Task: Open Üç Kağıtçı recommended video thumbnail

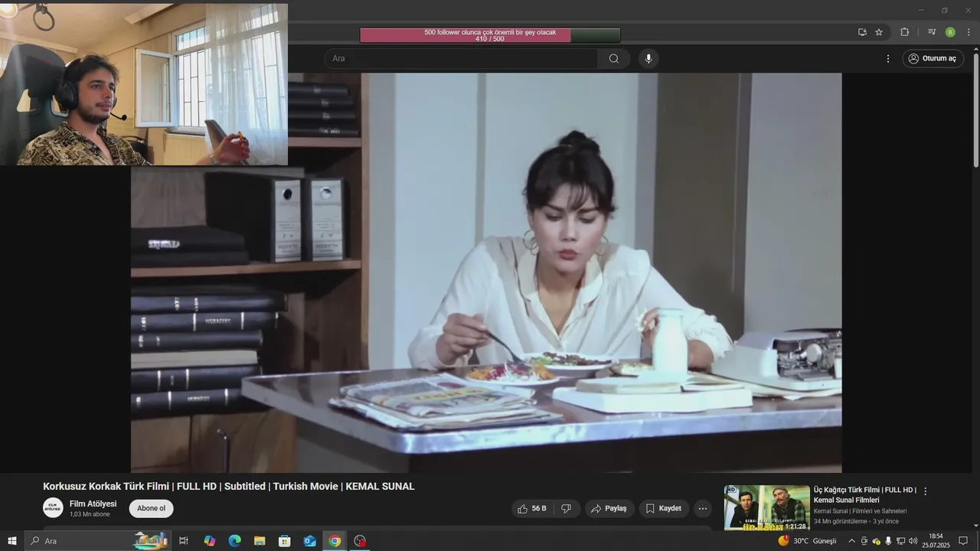Action: pyautogui.click(x=767, y=507)
